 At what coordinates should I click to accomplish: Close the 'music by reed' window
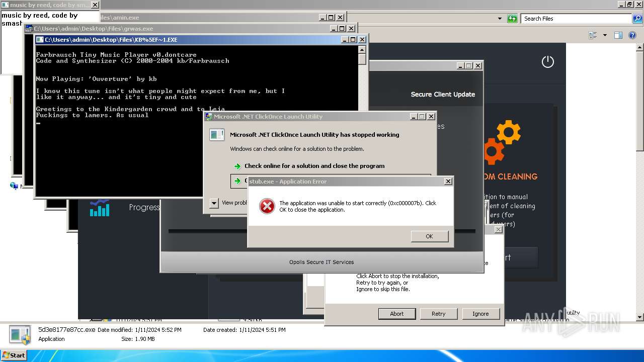point(95,5)
